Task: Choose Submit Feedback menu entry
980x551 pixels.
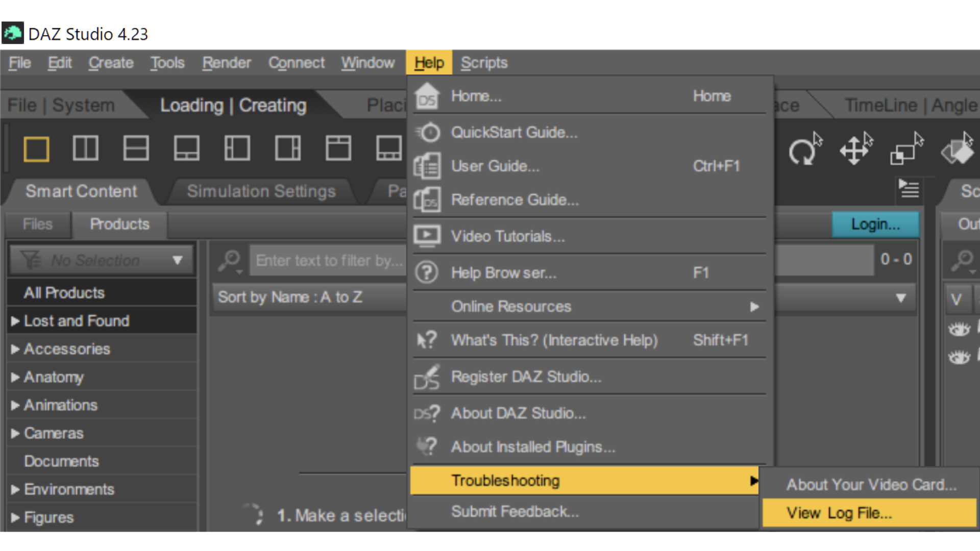Action: [585, 512]
